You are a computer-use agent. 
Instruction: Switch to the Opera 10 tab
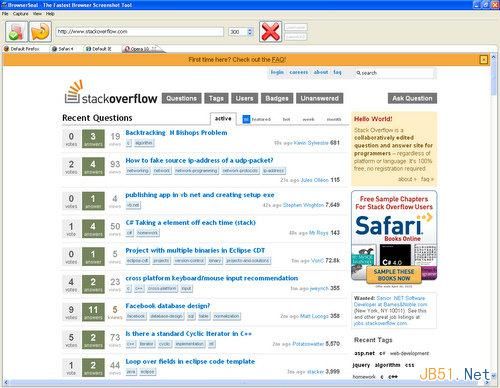pos(141,49)
